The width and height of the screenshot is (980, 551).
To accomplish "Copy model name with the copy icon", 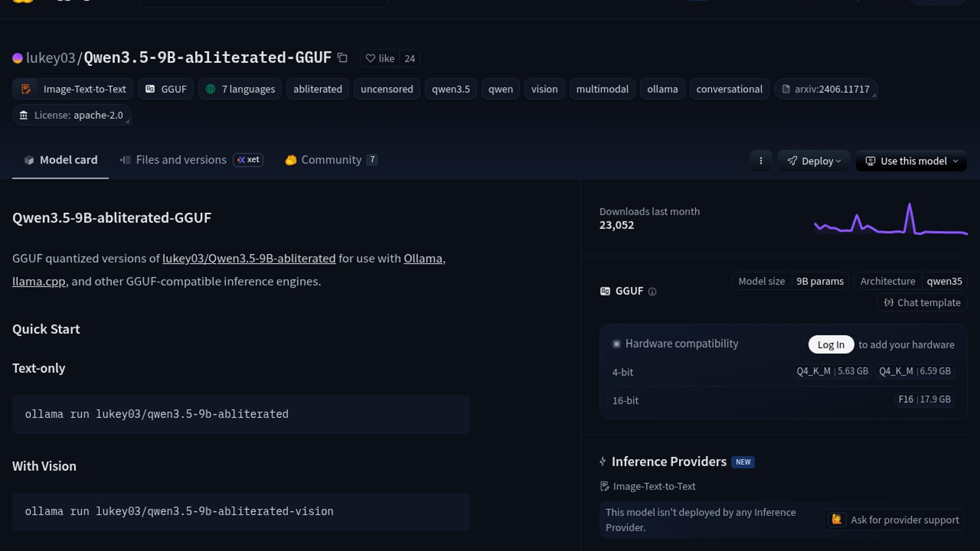I will pyautogui.click(x=342, y=58).
